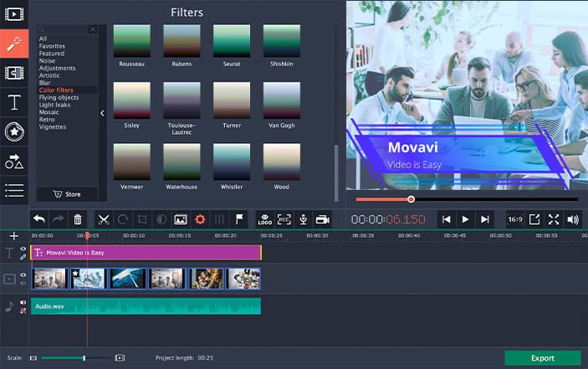This screenshot has height=369, width=588.
Task: Click the microphone record audio icon
Action: coord(302,219)
